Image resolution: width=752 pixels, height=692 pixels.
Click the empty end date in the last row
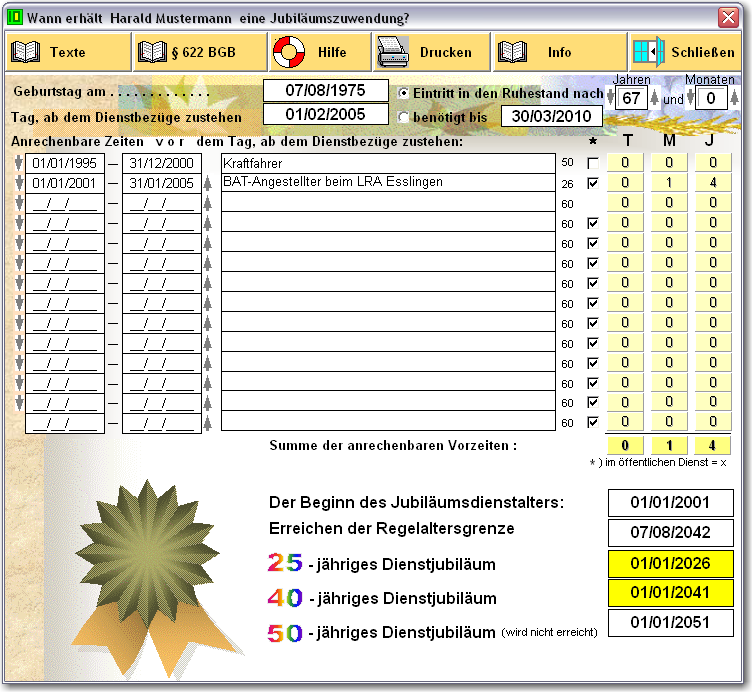(x=162, y=423)
